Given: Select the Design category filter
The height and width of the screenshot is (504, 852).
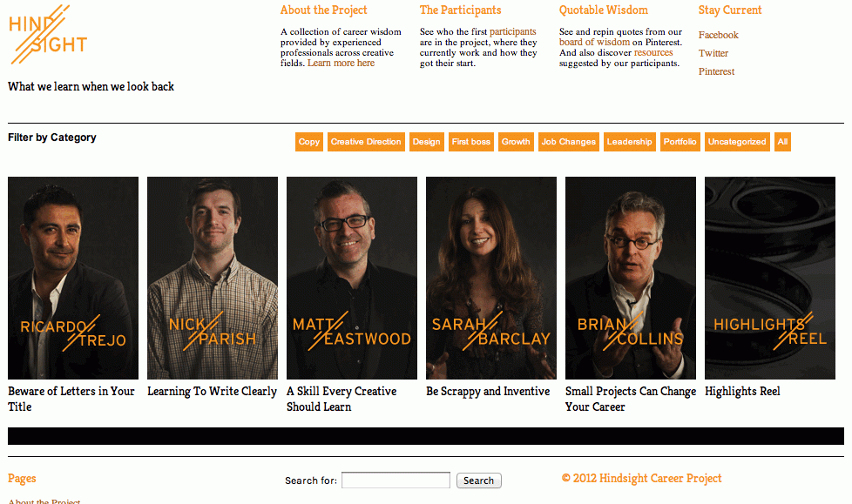Looking at the screenshot, I should point(427,142).
